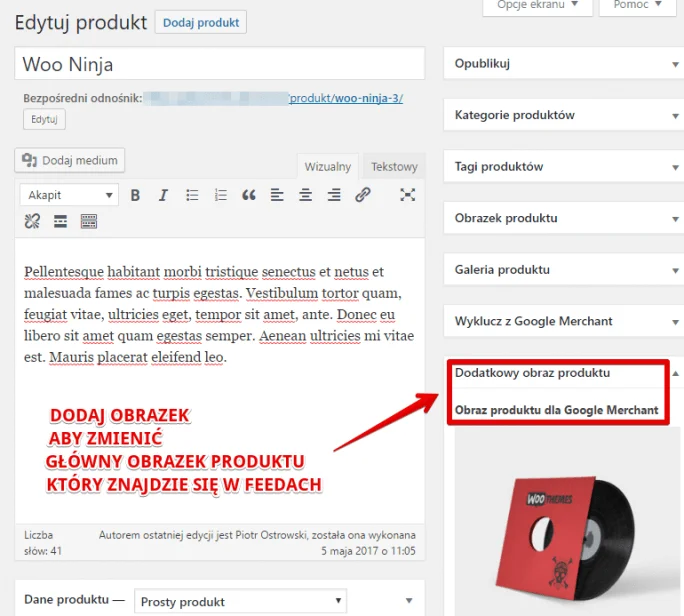Open the produkt/woo-ninja-3 permalink
Viewport: 684px width, 616px height.
pyautogui.click(x=346, y=98)
